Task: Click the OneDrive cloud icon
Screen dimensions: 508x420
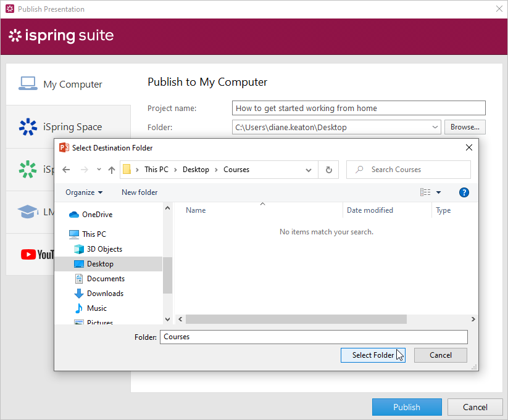Action: coord(74,215)
